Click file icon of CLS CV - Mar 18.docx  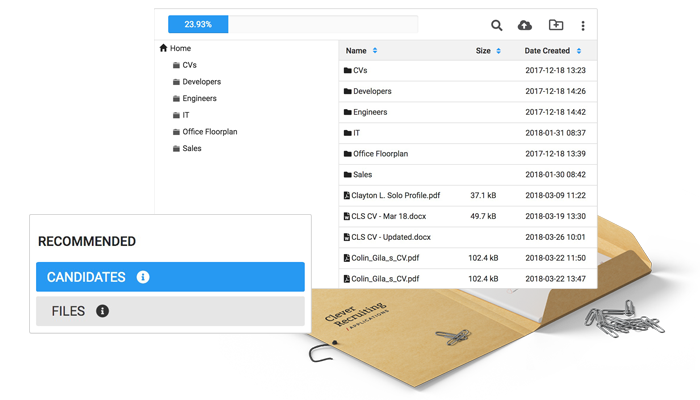pos(346,216)
